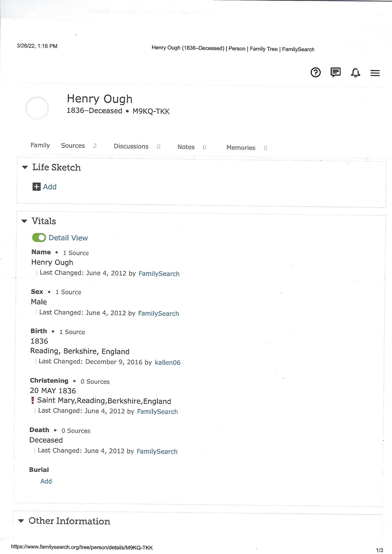Open the Memories tab

(241, 148)
